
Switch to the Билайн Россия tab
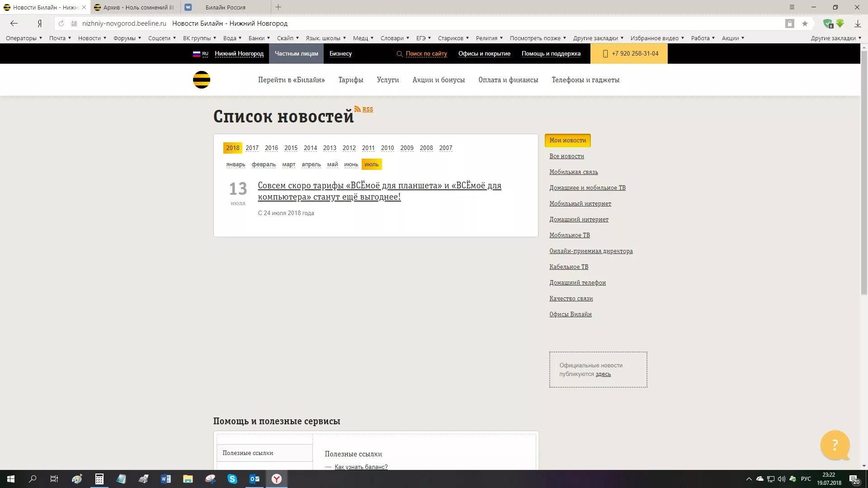(x=226, y=7)
